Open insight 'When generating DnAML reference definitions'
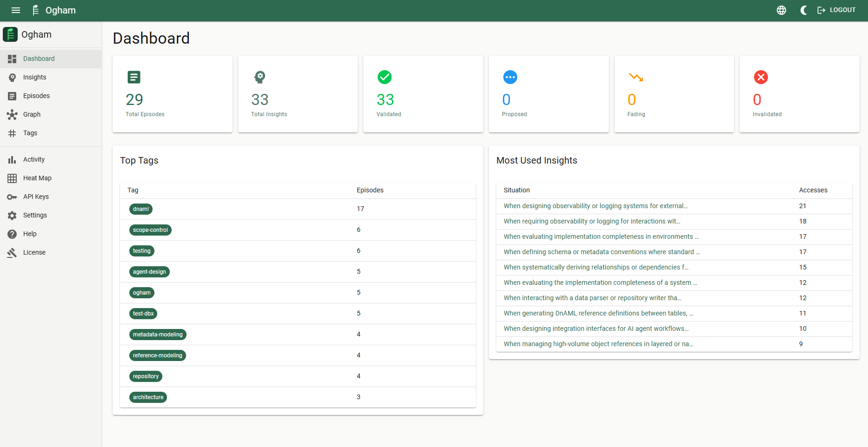Viewport: 868px width, 447px height. coord(598,313)
